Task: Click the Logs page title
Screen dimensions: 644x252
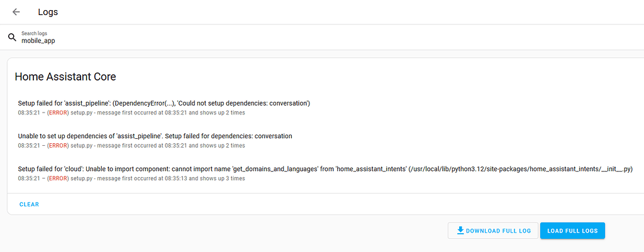Action: pos(48,12)
